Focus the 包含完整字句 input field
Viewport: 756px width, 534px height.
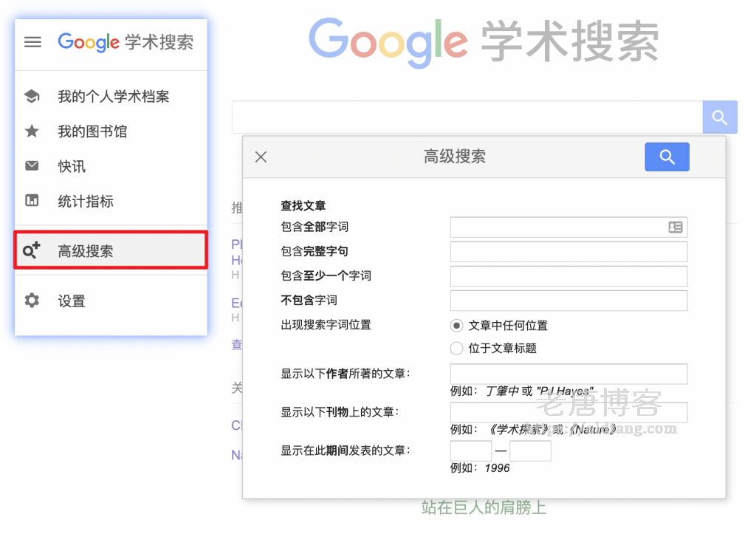[x=569, y=252]
